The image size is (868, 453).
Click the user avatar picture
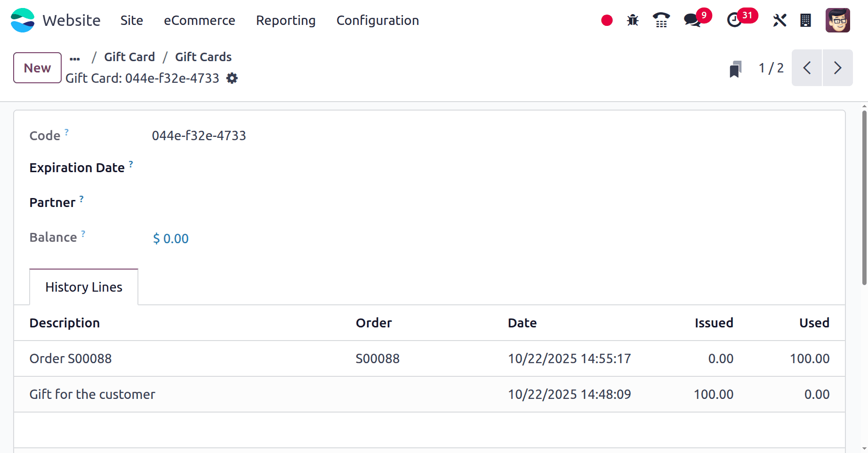837,20
